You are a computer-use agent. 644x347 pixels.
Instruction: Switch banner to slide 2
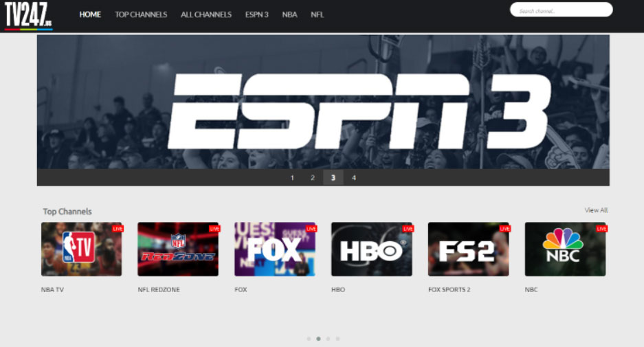[313, 178]
